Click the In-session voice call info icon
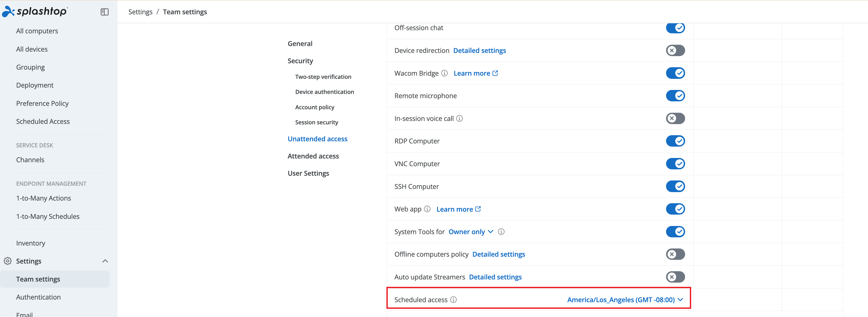868x317 pixels. [x=459, y=118]
